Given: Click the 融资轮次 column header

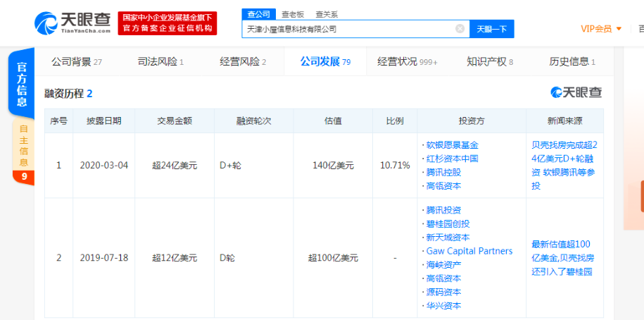Looking at the screenshot, I should pos(254,121).
